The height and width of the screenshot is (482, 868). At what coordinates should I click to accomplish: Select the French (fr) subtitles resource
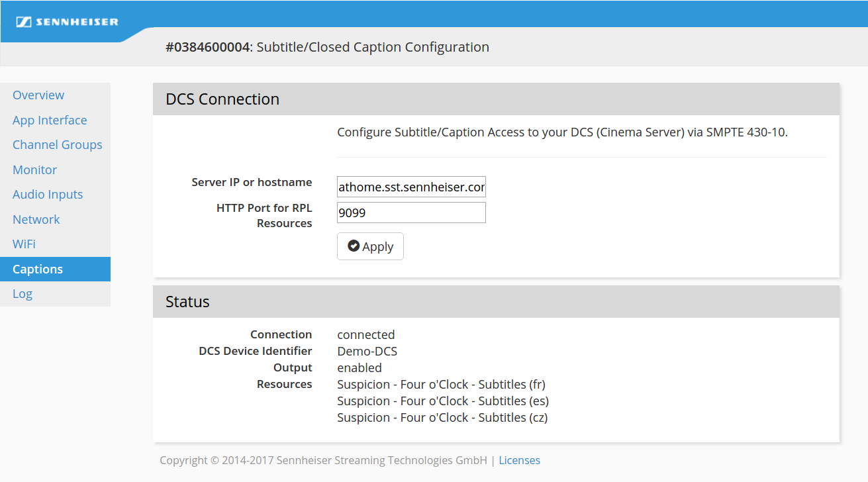coord(441,385)
